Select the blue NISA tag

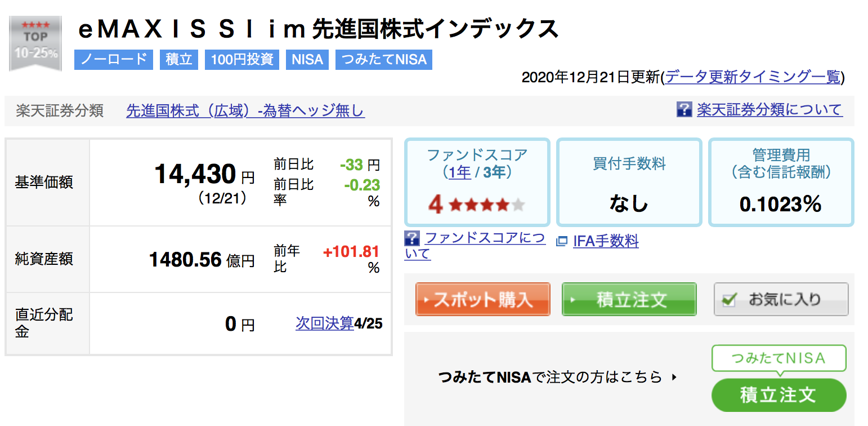tap(307, 59)
